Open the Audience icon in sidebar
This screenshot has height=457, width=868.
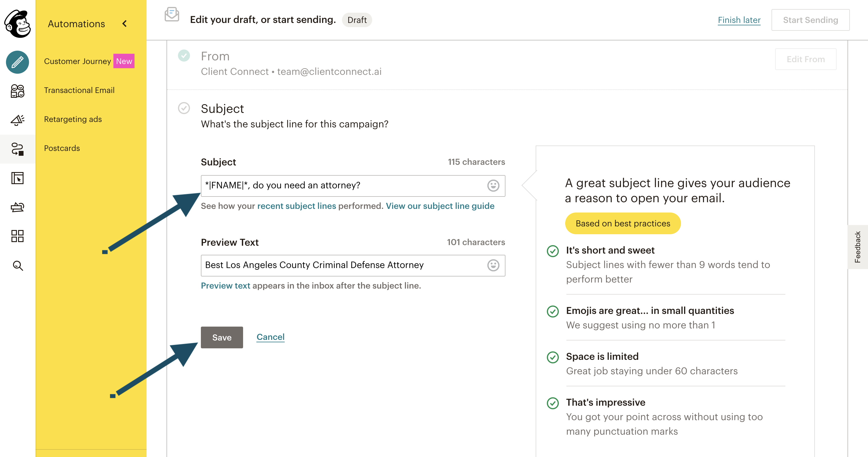click(17, 91)
